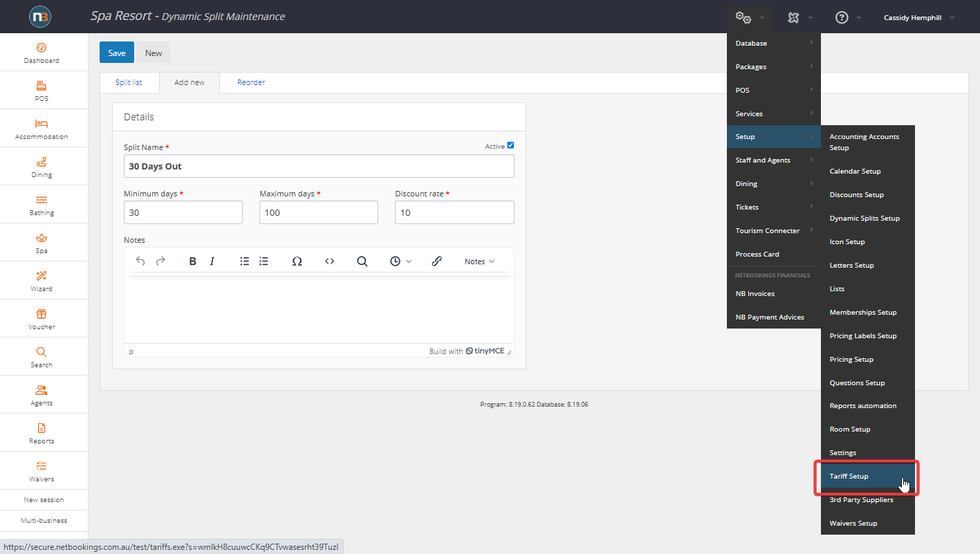Choose Dynamic Splits Setup menu item
Screen dimensions: 980x554
[x=865, y=219]
